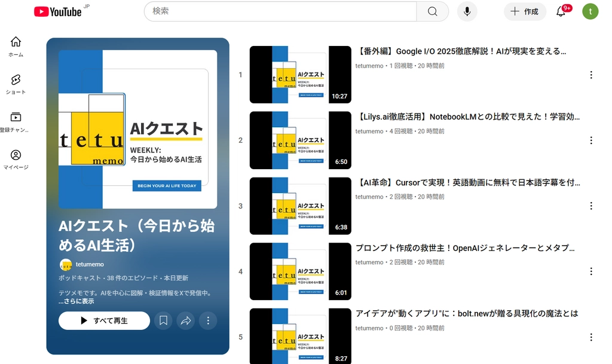Open 登録チャンネル in sidebar
612x364 pixels.
pos(16,122)
